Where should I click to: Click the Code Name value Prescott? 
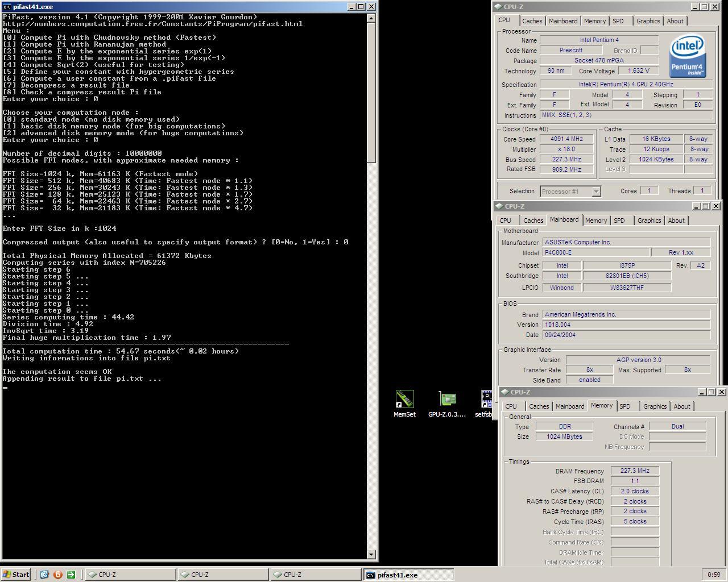pyautogui.click(x=571, y=51)
